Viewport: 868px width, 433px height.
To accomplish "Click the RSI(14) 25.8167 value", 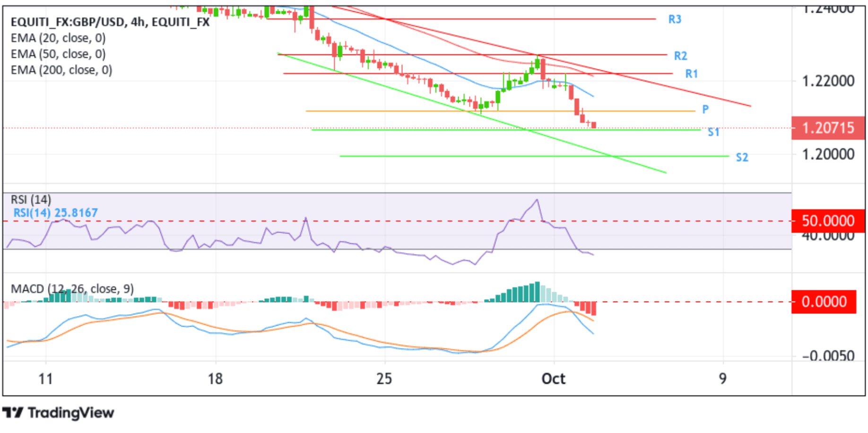I will 55,213.
